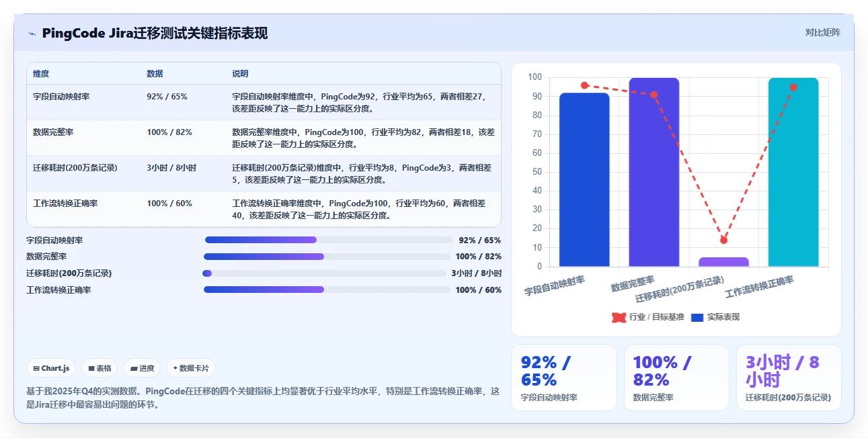Click the 字段自动映射率 table row label
Viewport: 868px width, 438px height.
(61, 97)
